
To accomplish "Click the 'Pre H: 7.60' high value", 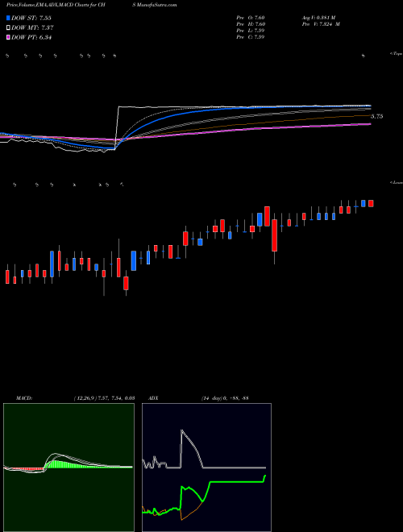I will coord(251,23).
